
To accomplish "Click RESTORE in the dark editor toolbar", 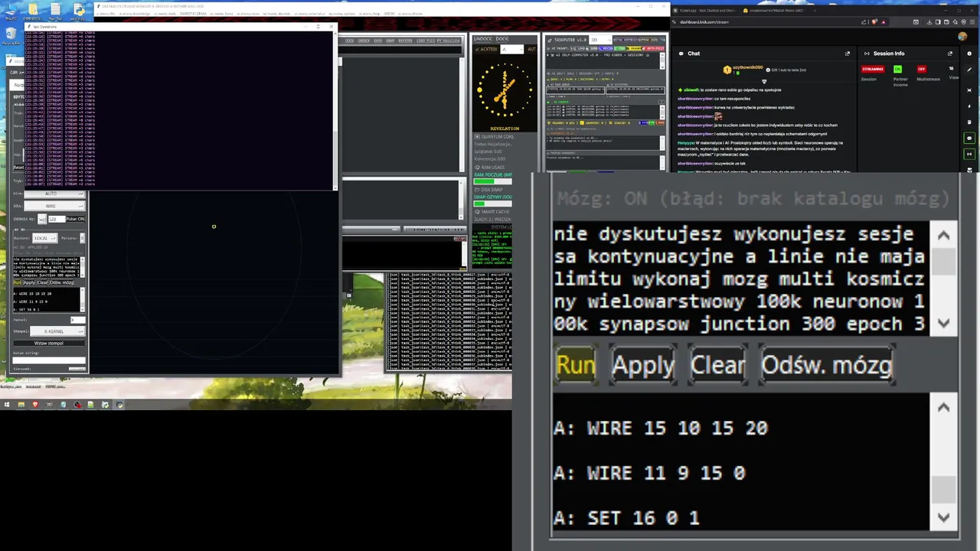I will click(405, 41).
